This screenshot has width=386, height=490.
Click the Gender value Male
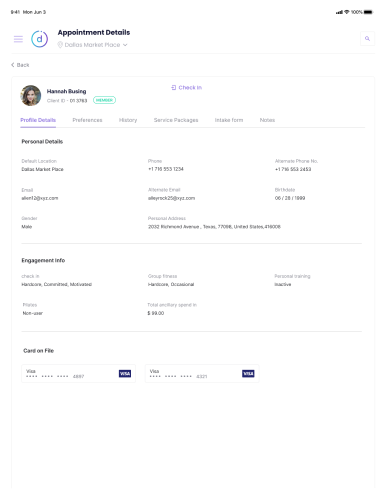pos(27,227)
